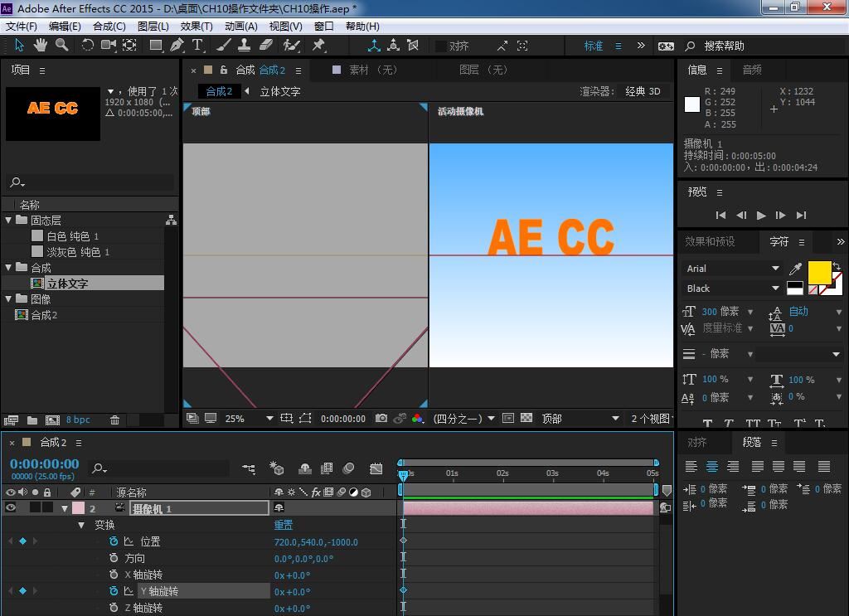This screenshot has height=616, width=849.
Task: Collapse the 变换 property group
Action: 81,525
